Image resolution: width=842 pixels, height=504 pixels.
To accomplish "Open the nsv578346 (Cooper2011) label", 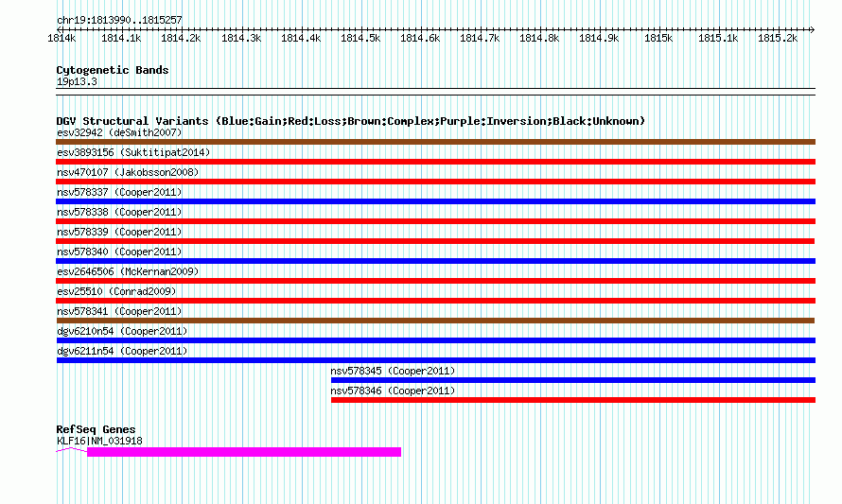I will [x=393, y=391].
